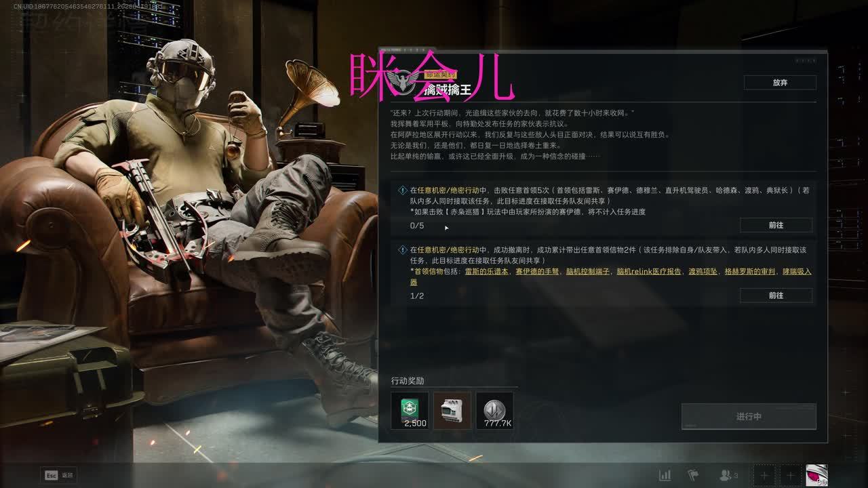
Task: Open the player avatar profile
Action: click(x=816, y=475)
